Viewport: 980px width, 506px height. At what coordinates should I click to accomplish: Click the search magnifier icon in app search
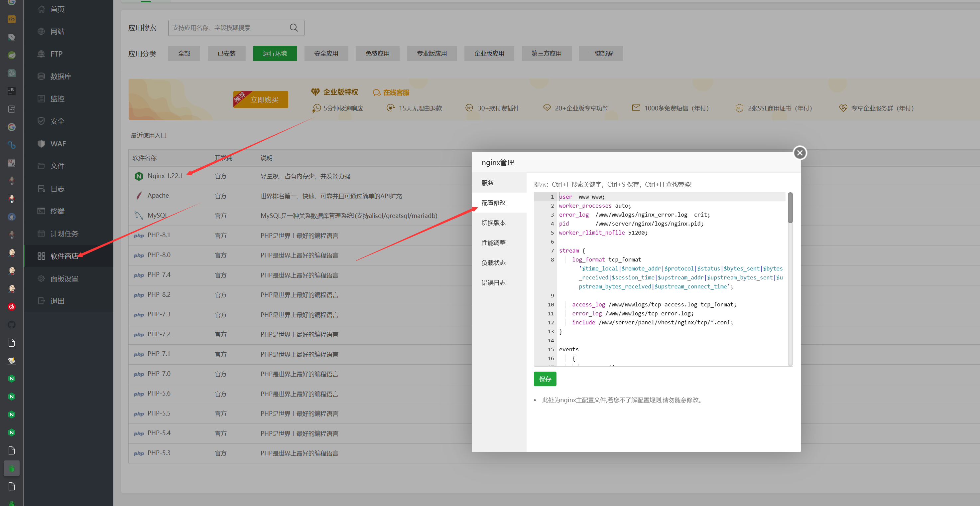[293, 28]
